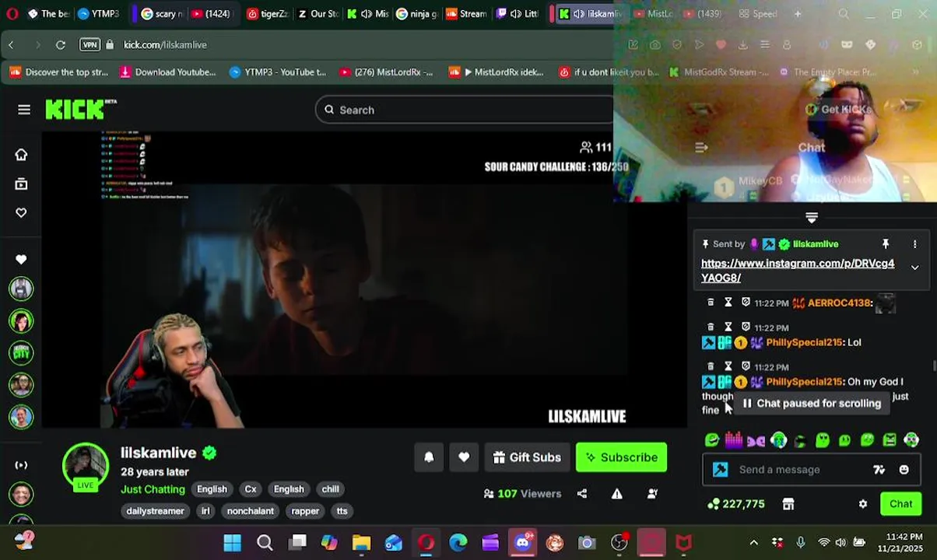Send message with green Chat button
937x560 pixels.
pos(901,504)
